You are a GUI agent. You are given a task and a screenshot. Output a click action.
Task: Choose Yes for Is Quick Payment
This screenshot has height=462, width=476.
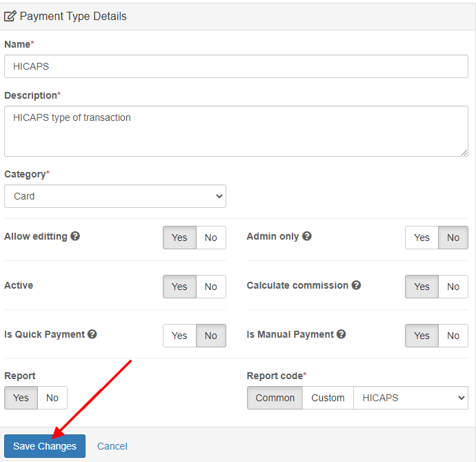tap(179, 336)
